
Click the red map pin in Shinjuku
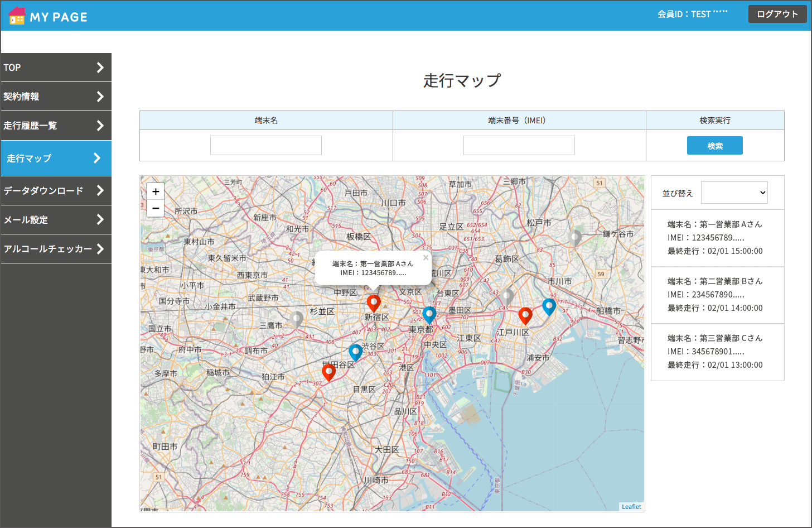pyautogui.click(x=374, y=303)
